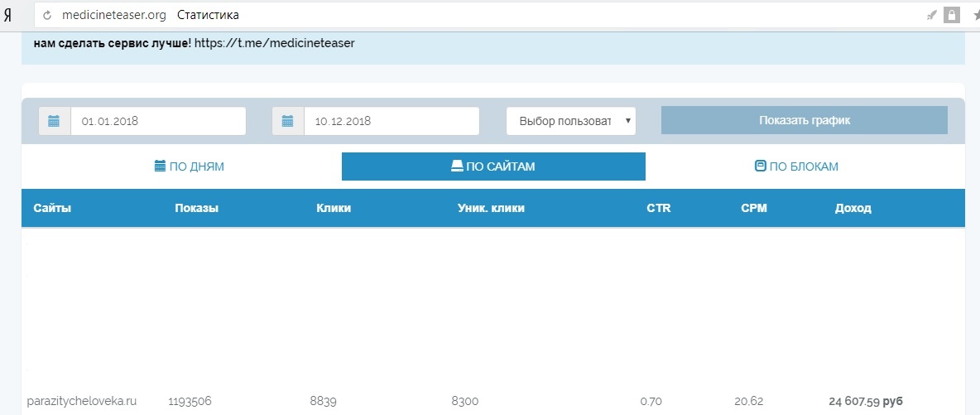Screen dimensions: 980x415
Task: Click the Показать график button
Action: tap(805, 120)
